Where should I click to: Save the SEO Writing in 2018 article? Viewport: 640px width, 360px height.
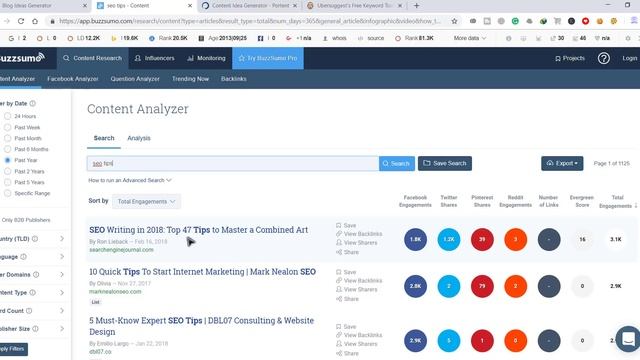(346, 225)
